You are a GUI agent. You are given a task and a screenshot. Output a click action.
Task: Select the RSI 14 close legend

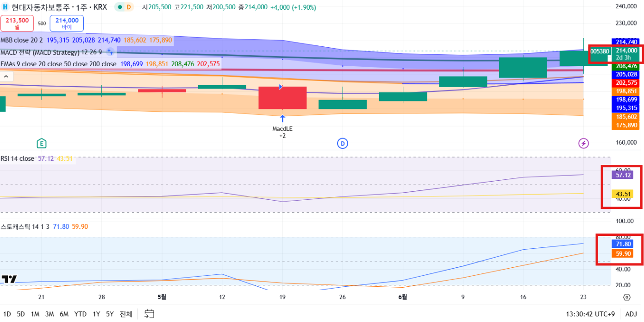tap(17, 158)
